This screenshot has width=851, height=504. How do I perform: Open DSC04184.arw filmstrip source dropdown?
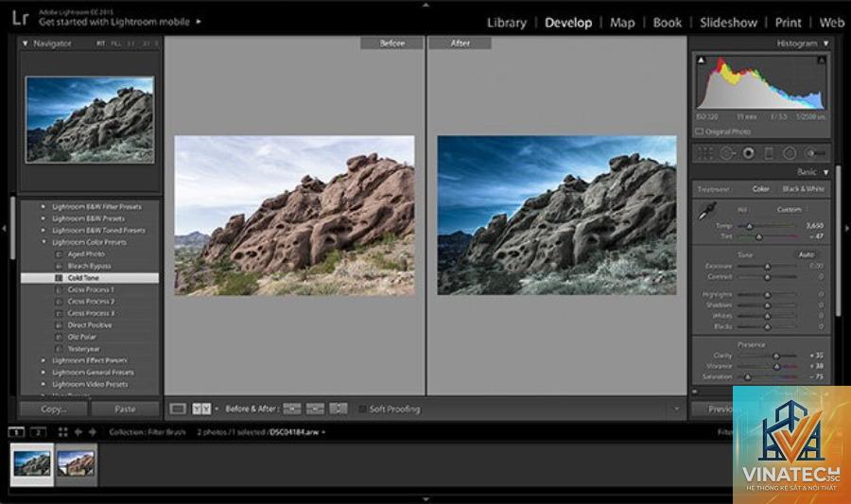[324, 432]
